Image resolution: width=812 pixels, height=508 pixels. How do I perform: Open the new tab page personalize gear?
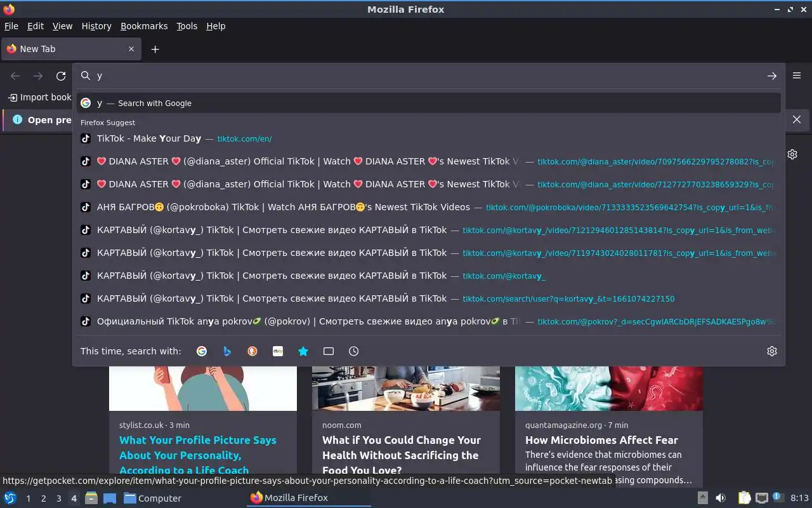click(792, 154)
